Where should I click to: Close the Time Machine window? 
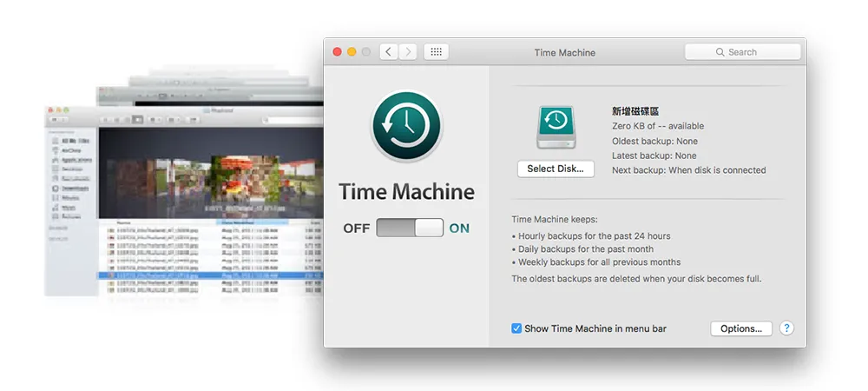pyautogui.click(x=338, y=52)
